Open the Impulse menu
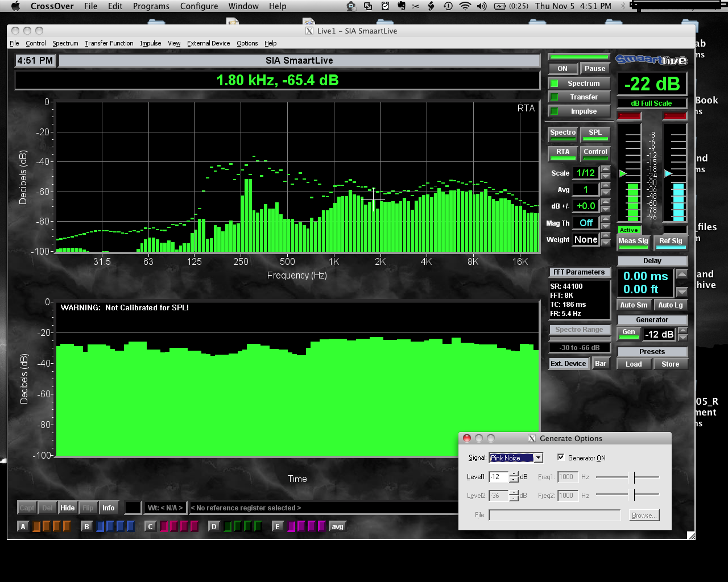This screenshot has height=582, width=728. point(151,43)
